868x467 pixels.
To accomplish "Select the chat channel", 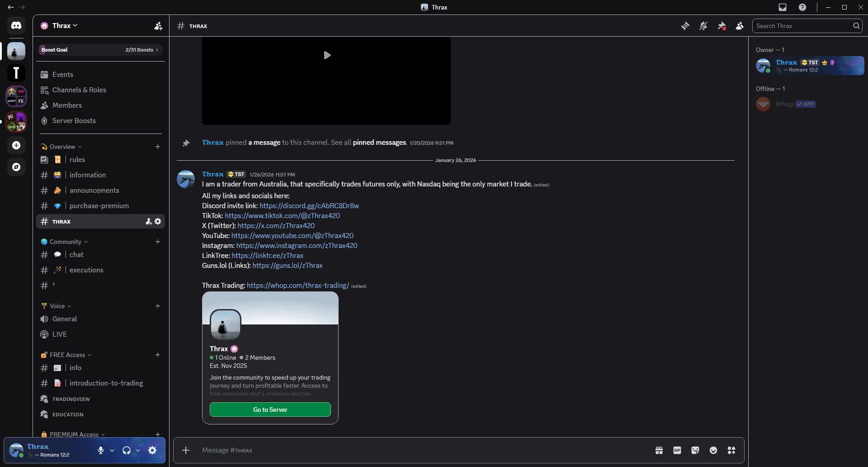I will point(100,255).
